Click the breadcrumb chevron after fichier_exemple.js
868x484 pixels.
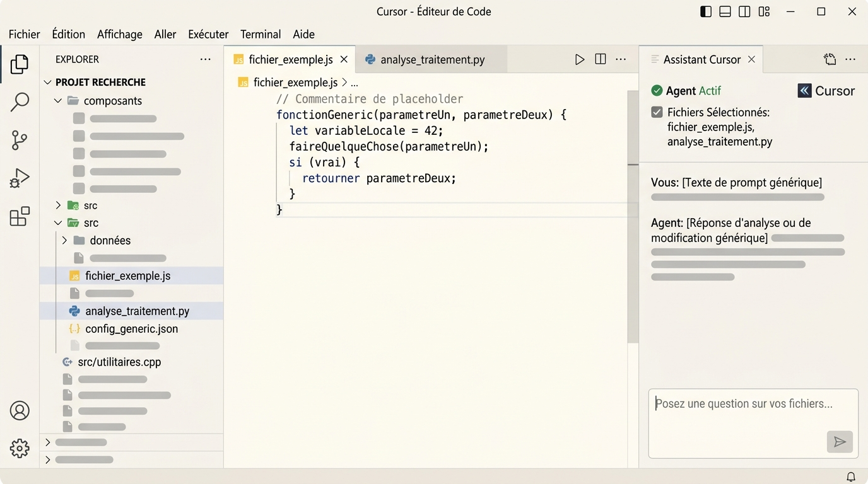(x=344, y=82)
